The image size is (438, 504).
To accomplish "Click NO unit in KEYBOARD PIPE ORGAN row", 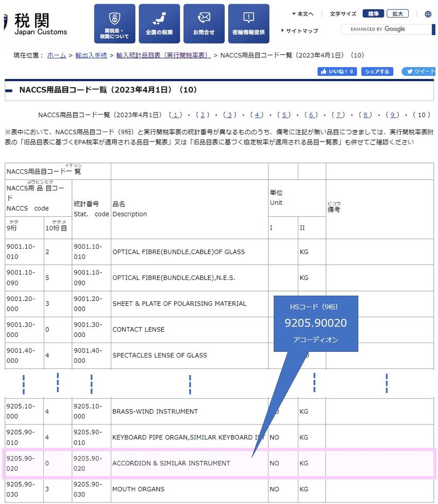I will [274, 437].
